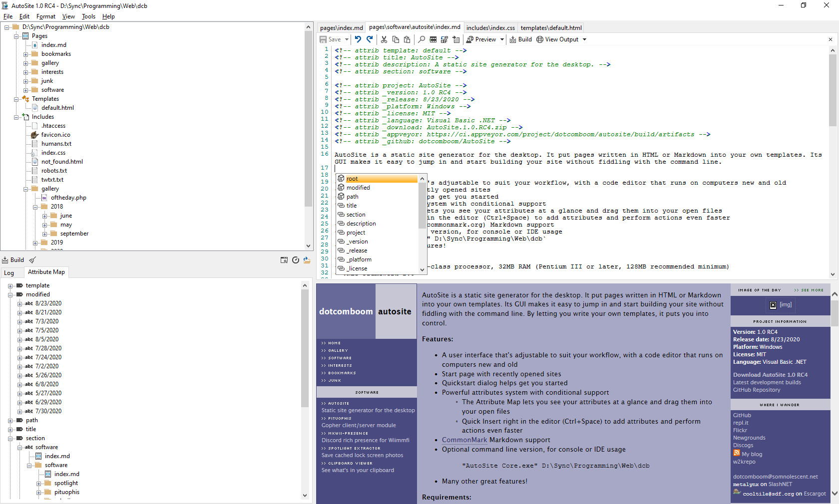This screenshot has width=839, height=504.
Task: Click the Cut scissors icon
Action: tap(384, 39)
